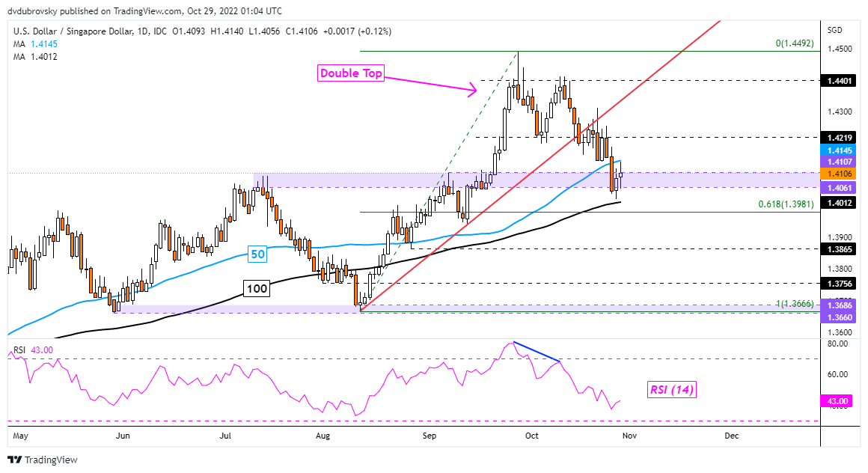868x473 pixels.
Task: Select the "Dec" label on the time axis
Action: [731, 435]
